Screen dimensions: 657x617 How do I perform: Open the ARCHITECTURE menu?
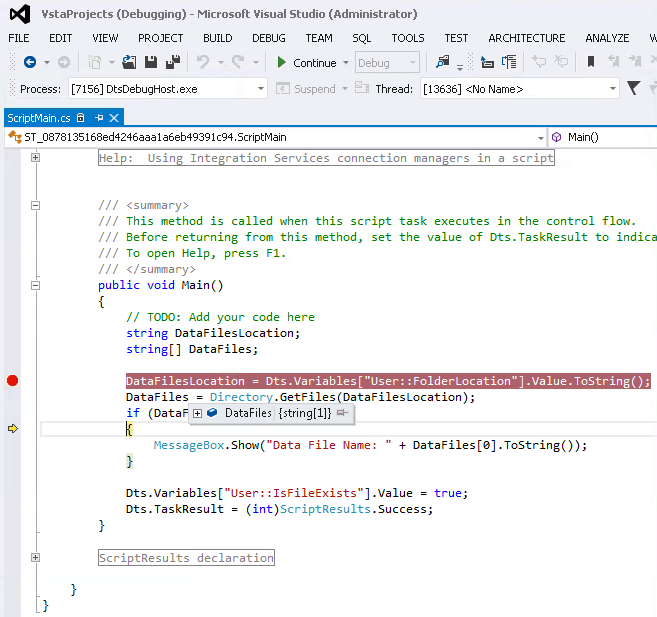tap(526, 38)
